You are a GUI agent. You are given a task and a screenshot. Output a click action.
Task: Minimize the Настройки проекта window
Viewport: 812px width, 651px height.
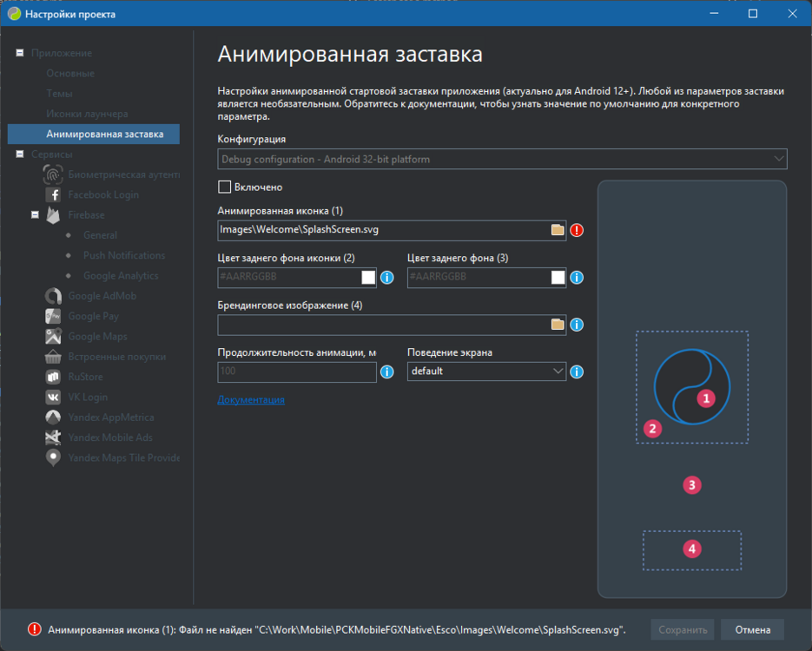tap(714, 14)
